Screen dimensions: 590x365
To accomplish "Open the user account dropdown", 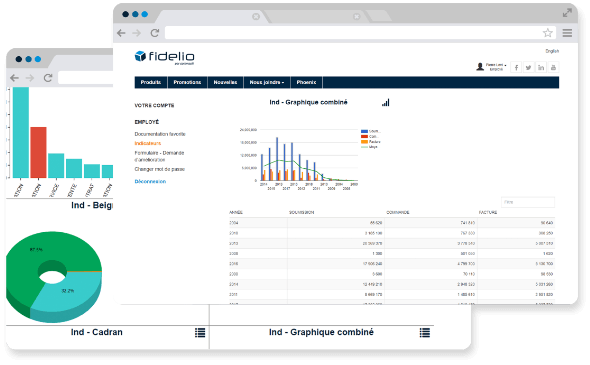I will pyautogui.click(x=491, y=67).
